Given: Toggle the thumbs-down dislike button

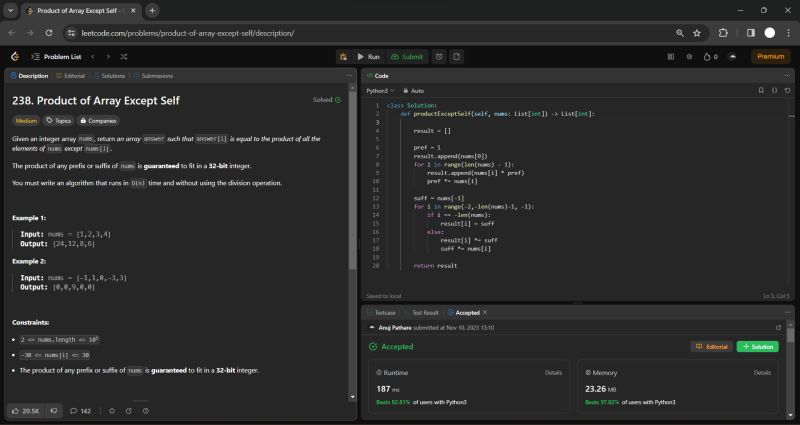Looking at the screenshot, I should [53, 410].
